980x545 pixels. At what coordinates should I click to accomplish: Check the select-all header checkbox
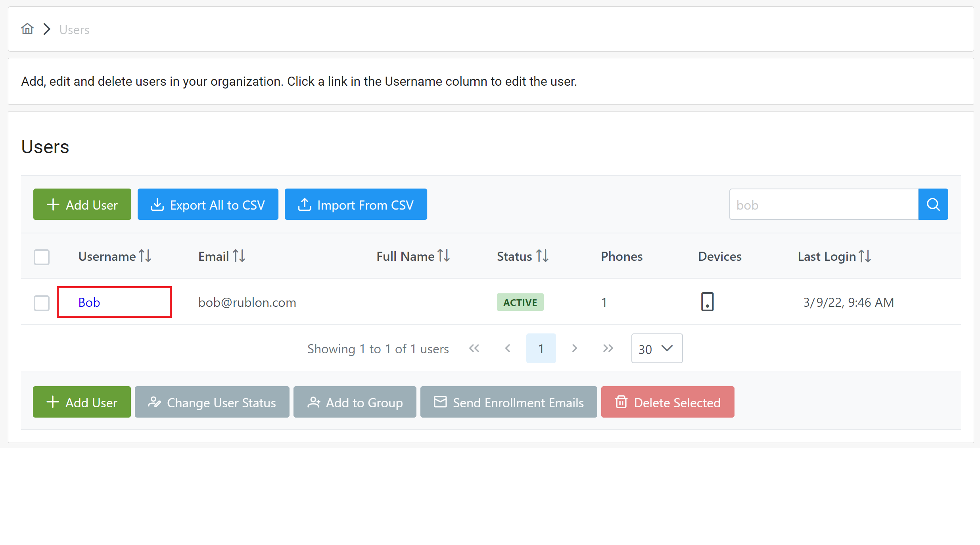point(42,257)
